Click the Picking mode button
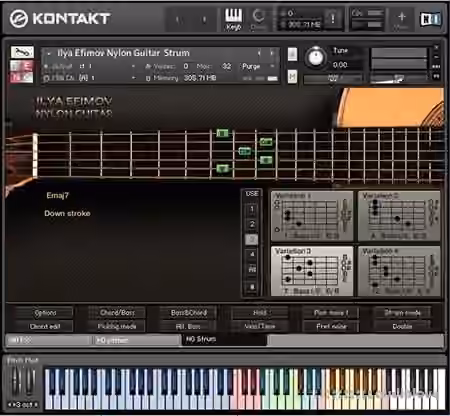The image size is (450, 416). pos(117,326)
